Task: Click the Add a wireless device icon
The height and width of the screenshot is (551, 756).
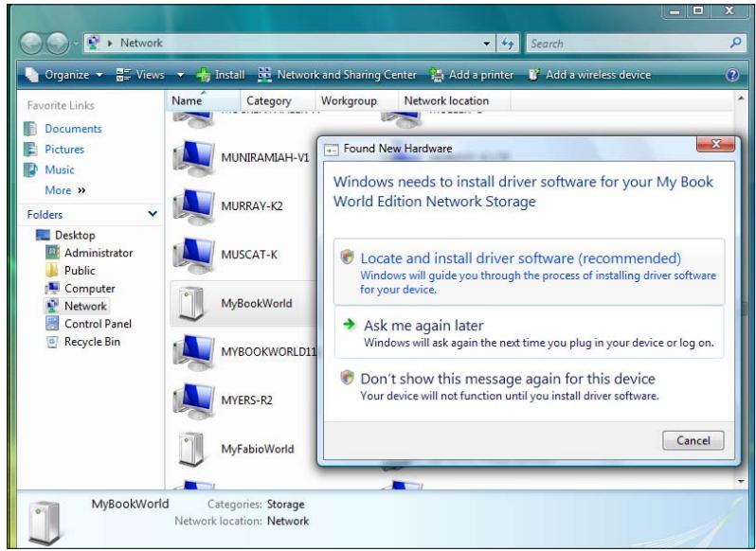Action: [x=533, y=75]
